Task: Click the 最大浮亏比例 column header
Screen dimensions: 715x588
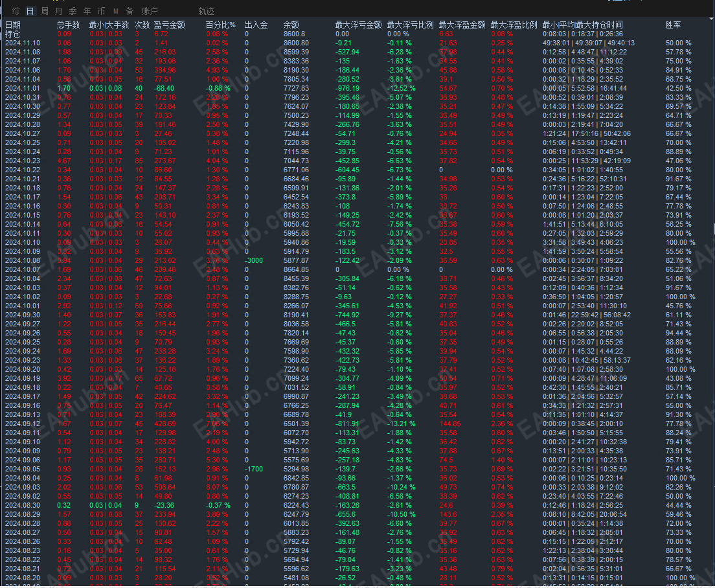Action: click(411, 25)
